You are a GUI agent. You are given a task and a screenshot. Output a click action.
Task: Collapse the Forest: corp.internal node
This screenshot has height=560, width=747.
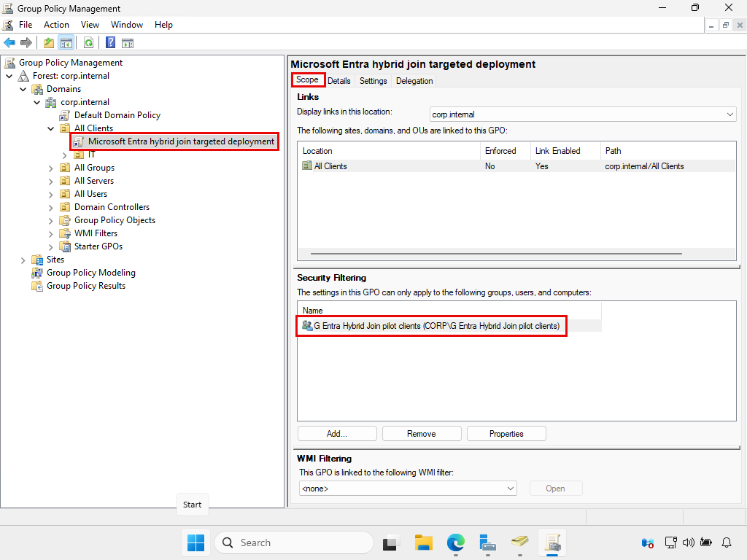tap(9, 76)
